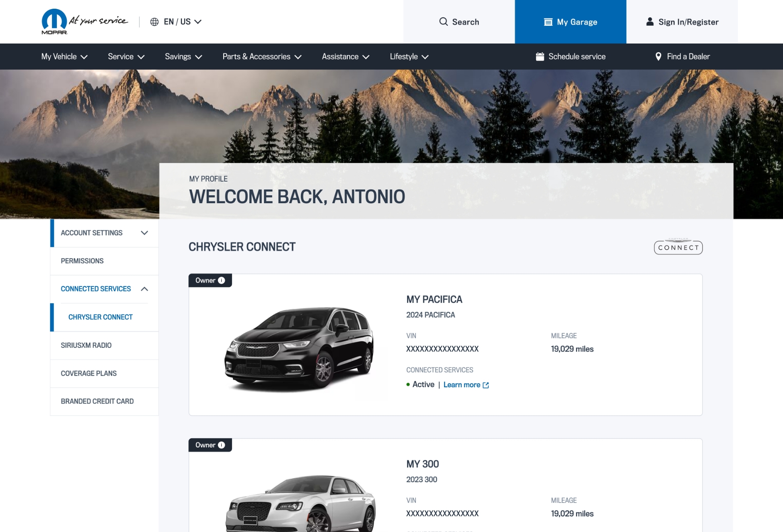Image resolution: width=783 pixels, height=532 pixels.
Task: Expand the My Vehicle menu
Action: (x=63, y=56)
